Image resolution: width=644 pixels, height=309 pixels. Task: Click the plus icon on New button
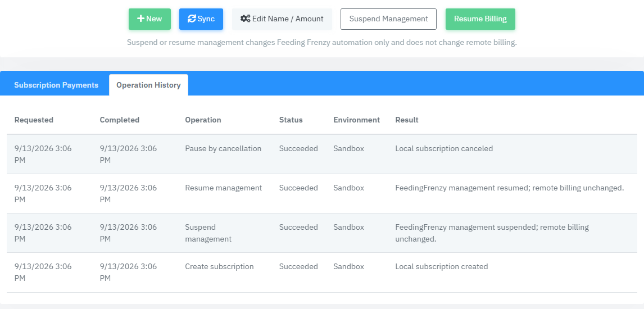pyautogui.click(x=141, y=19)
